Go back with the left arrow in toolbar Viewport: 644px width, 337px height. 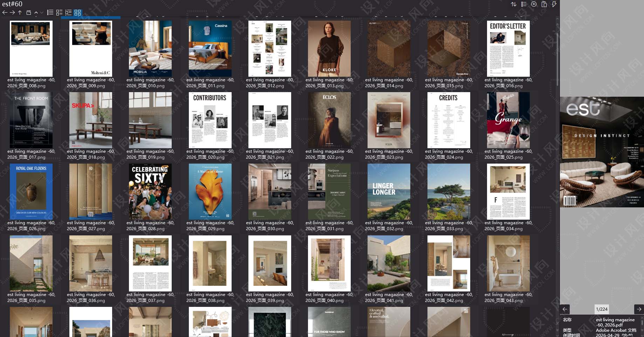(x=5, y=13)
